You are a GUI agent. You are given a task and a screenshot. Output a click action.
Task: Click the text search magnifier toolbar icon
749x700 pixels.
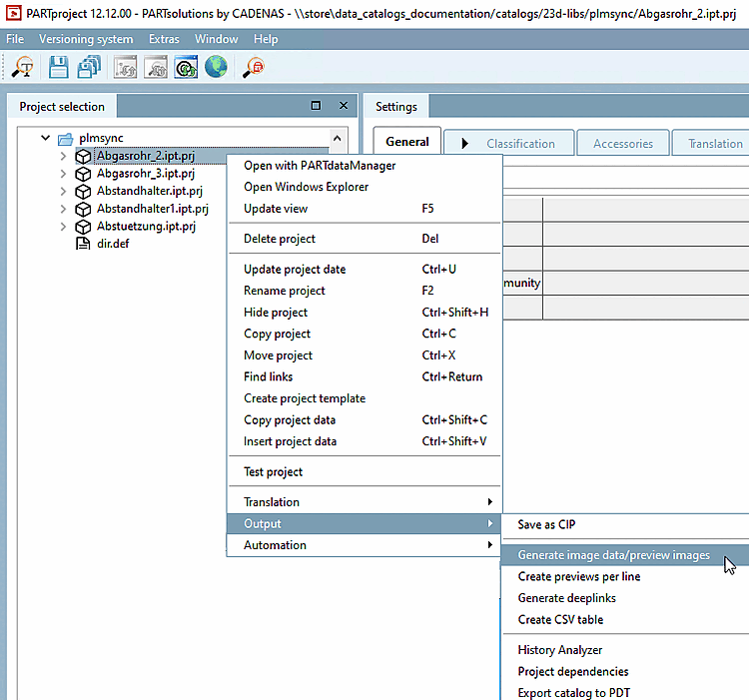[x=22, y=67]
